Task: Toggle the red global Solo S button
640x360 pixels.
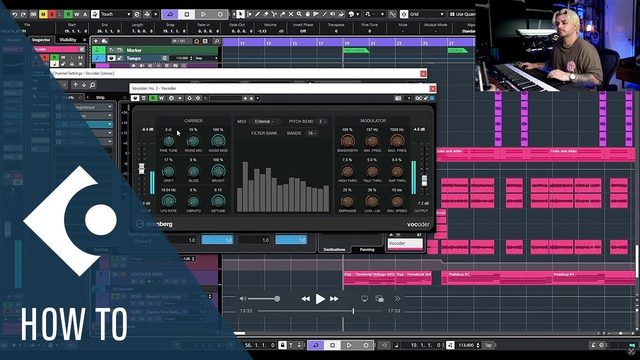Action: [x=51, y=14]
